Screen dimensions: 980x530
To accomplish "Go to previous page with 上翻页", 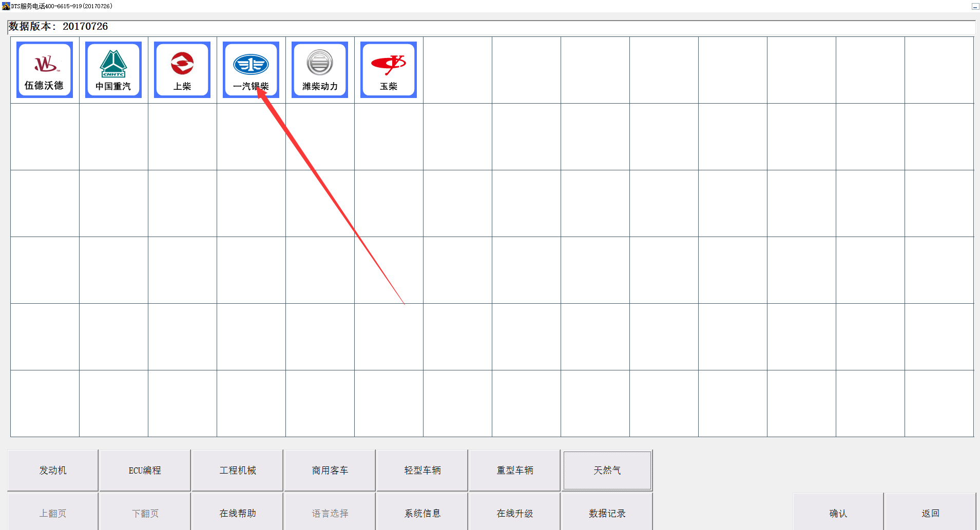I will click(x=53, y=513).
